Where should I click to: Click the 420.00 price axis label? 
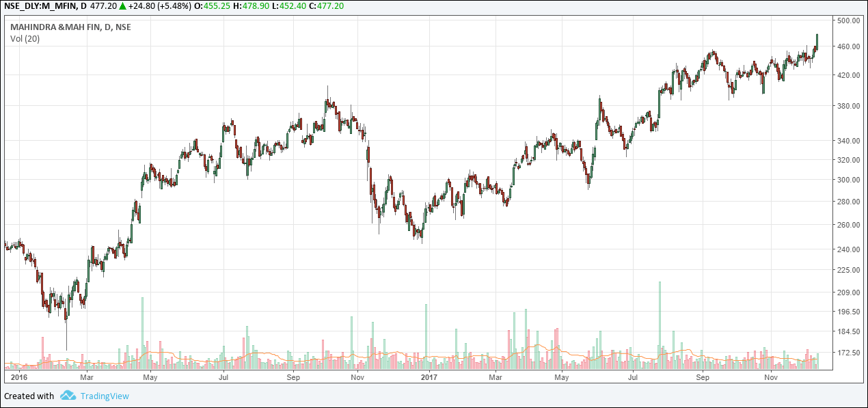847,75
